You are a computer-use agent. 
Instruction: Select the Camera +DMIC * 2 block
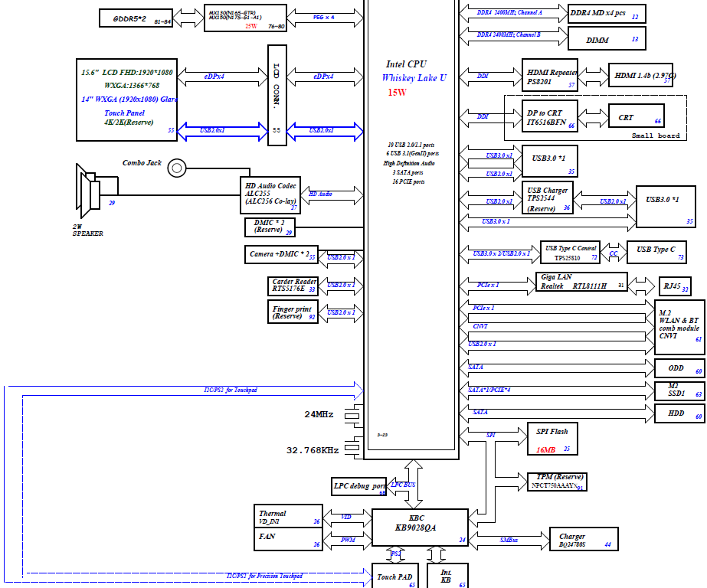[x=281, y=255]
